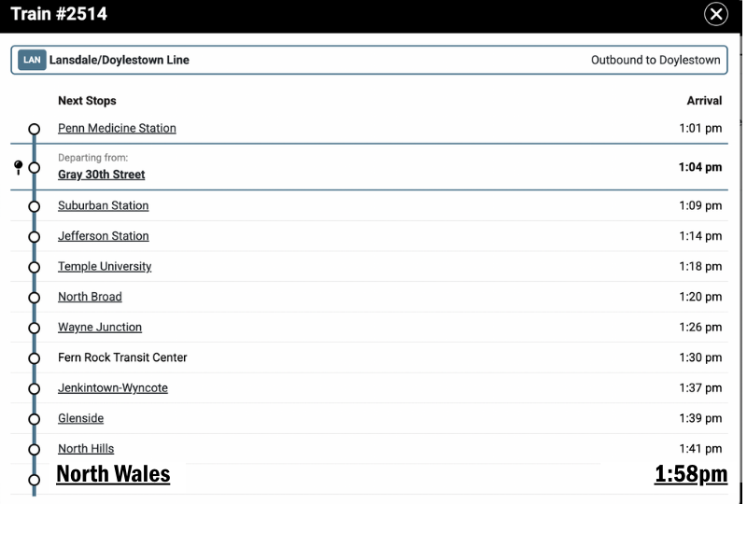Open Jefferson Station stop details
Viewport: 747px width, 560px height.
103,236
